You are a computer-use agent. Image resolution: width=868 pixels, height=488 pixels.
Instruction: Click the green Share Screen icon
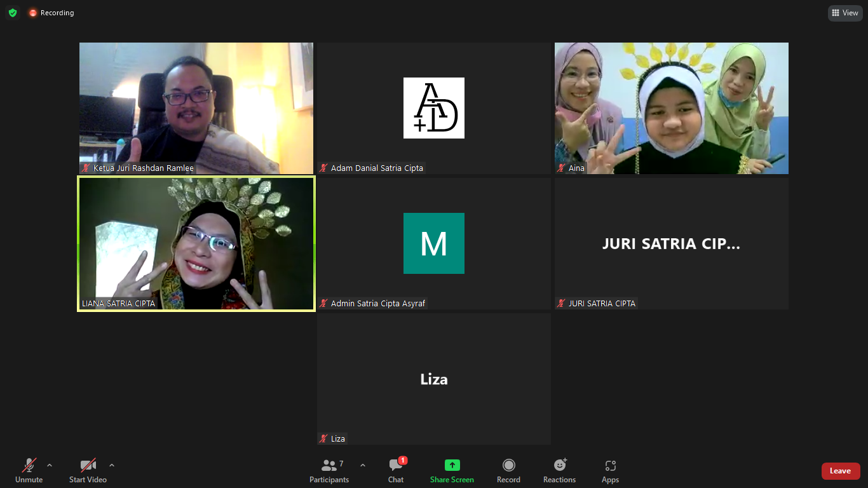point(452,465)
